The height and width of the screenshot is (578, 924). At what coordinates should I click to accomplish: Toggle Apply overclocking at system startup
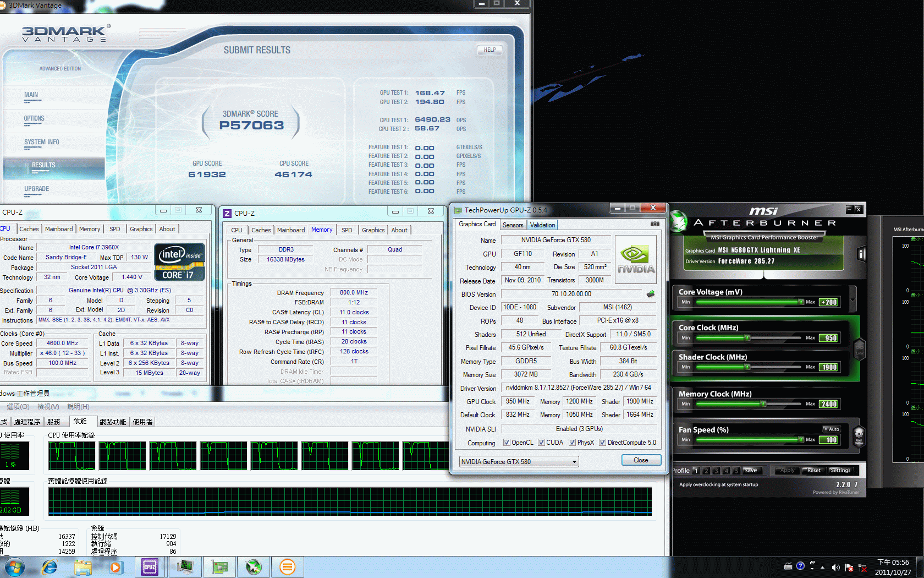[718, 485]
